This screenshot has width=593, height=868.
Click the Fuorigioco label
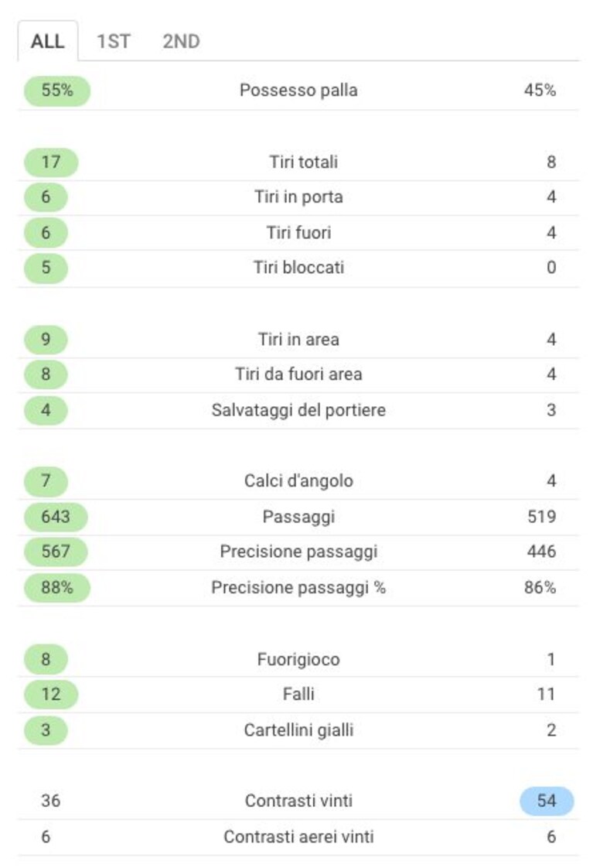[298, 659]
